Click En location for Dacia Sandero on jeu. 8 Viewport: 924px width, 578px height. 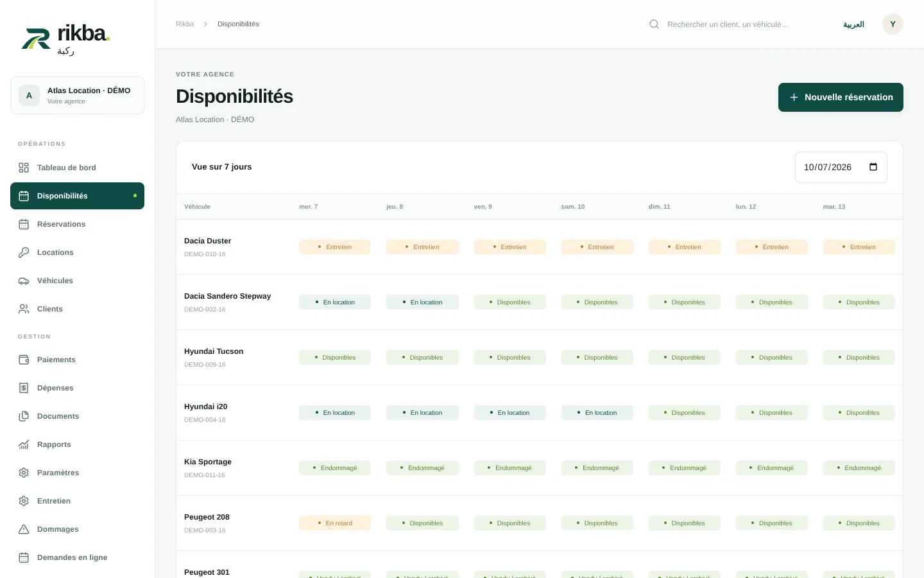(422, 302)
